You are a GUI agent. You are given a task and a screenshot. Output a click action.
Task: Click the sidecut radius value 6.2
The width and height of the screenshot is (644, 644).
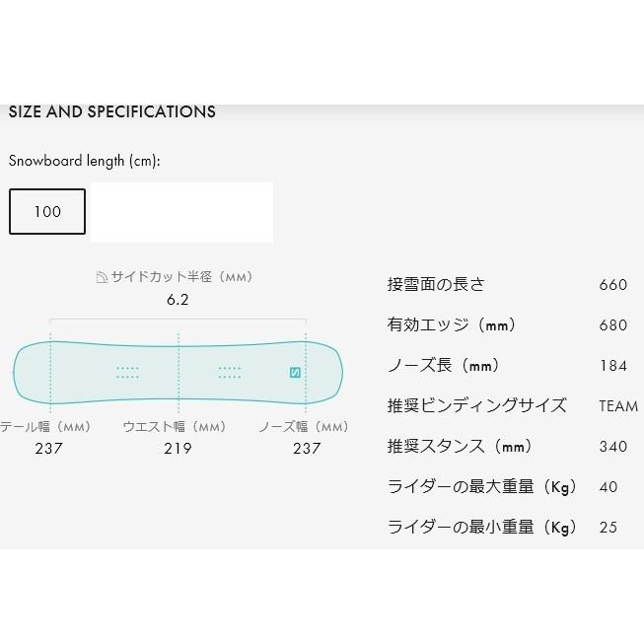point(178,301)
